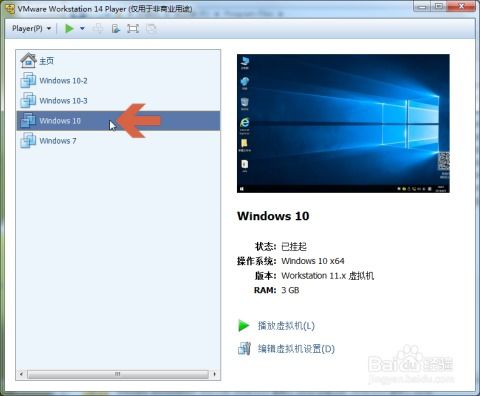Maximize the VMware Player window
The height and width of the screenshot is (396, 480).
[439, 6]
